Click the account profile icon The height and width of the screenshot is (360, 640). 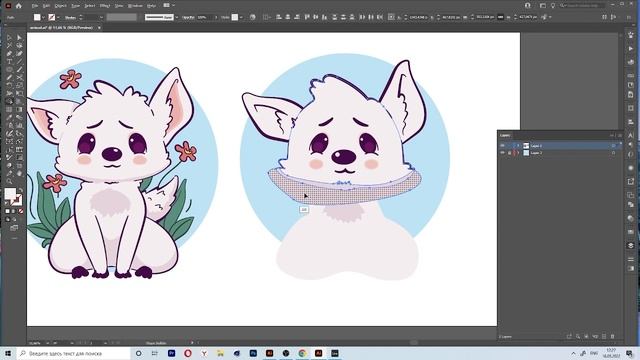click(x=528, y=6)
